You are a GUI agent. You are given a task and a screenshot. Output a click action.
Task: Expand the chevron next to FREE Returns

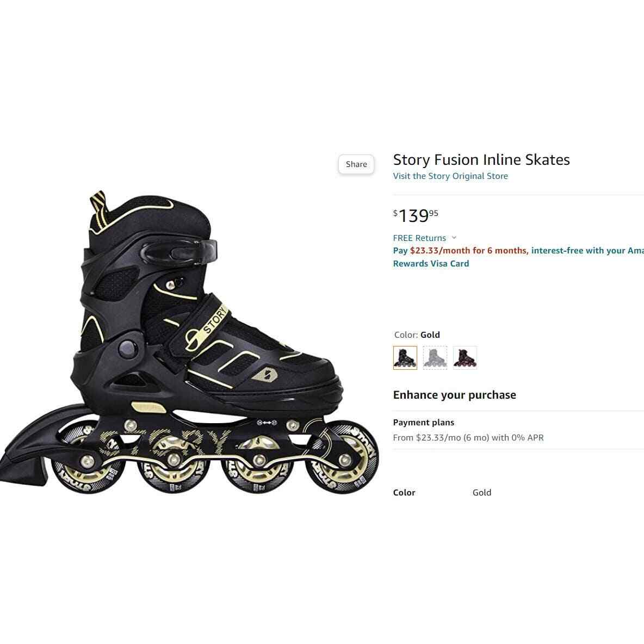coord(454,238)
